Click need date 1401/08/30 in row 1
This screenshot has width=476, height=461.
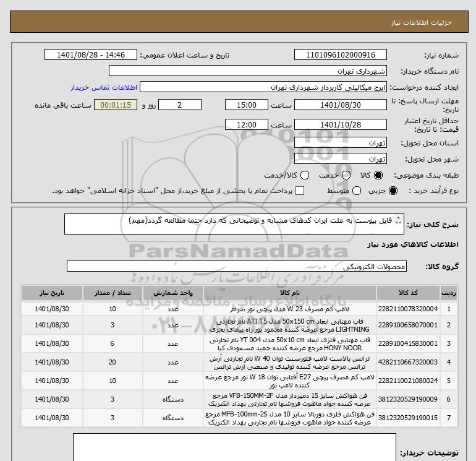coord(52,309)
